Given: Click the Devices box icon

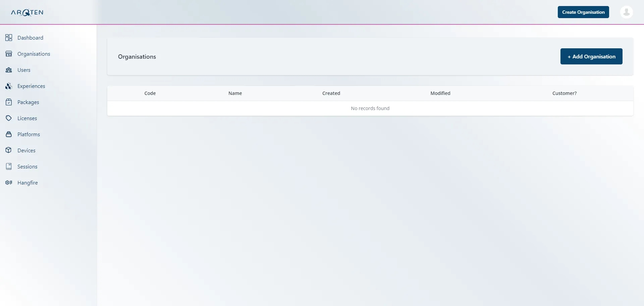Looking at the screenshot, I should (x=9, y=150).
